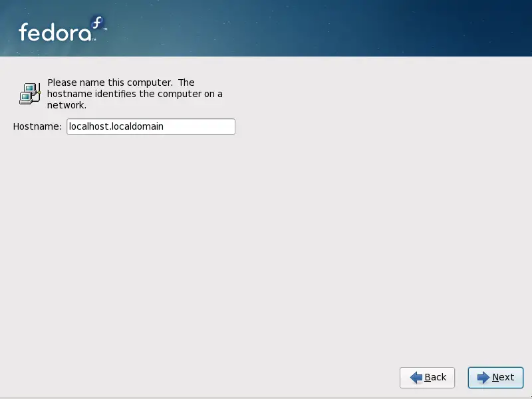Click the fedora wordmark in the header
Viewport: 532px width, 399px height.
point(55,32)
